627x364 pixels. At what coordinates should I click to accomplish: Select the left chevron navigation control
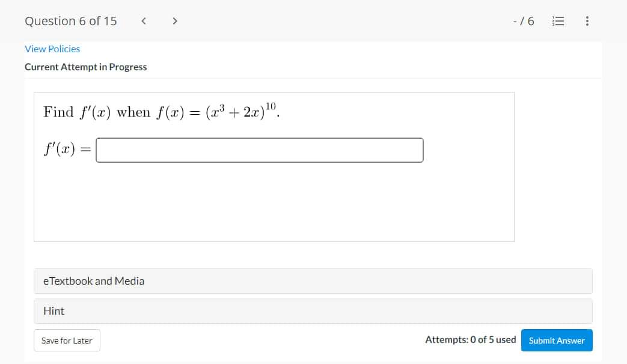(x=143, y=20)
